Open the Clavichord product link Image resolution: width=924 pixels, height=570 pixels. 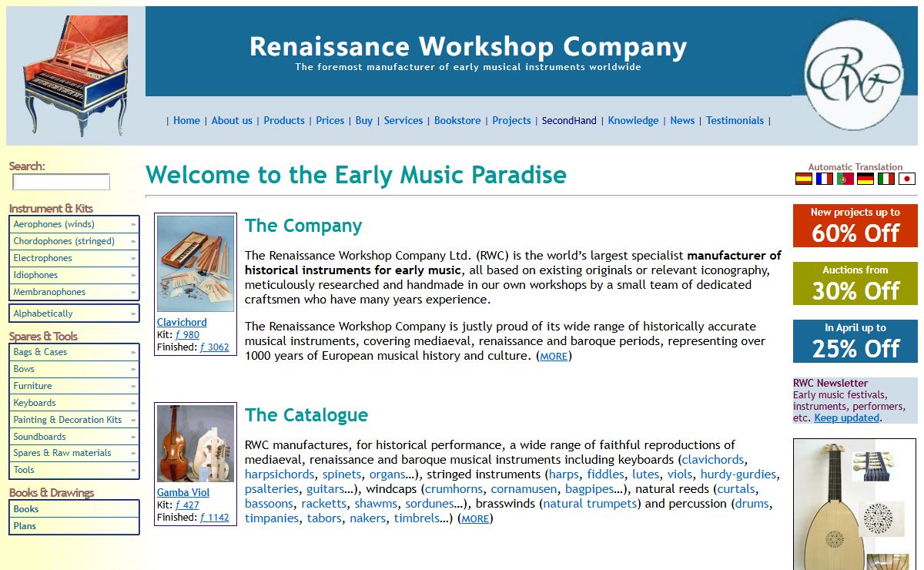(x=182, y=322)
